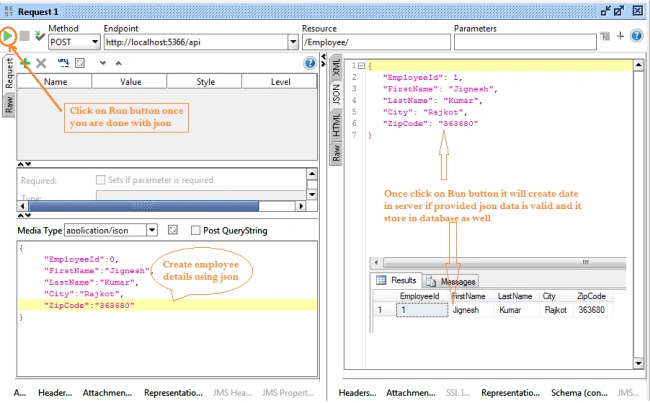Run the request with the green play button
The width and height of the screenshot is (650, 403).
point(7,36)
